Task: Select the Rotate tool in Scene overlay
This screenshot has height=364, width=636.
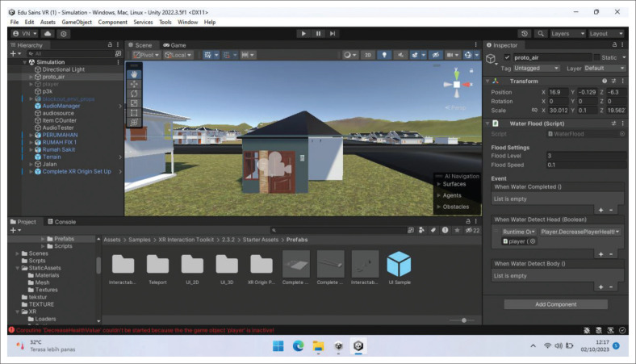Action: pos(134,94)
